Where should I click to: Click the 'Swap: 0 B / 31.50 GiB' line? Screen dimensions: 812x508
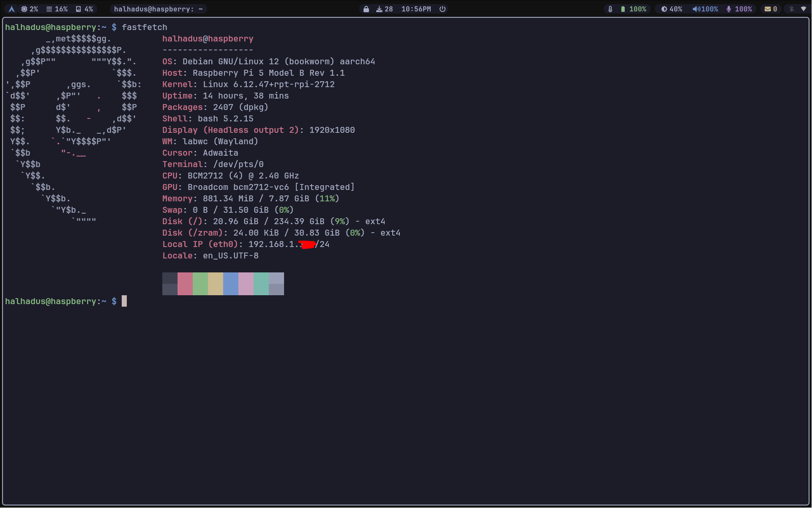[228, 210]
